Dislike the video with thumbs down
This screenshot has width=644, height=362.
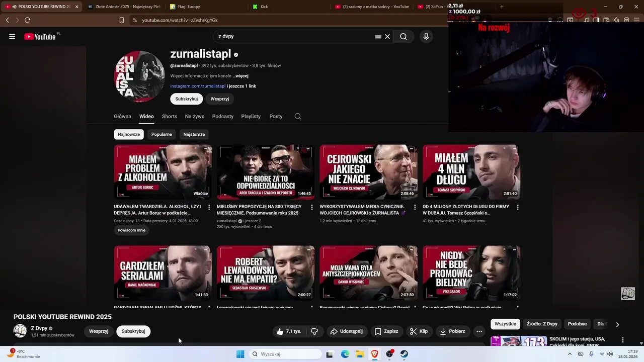tap(314, 331)
